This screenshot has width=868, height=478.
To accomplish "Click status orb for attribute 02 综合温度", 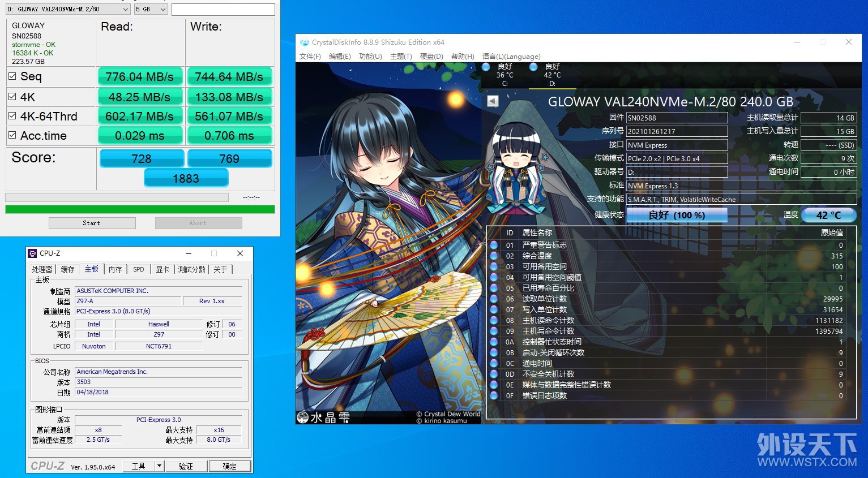I will (494, 256).
